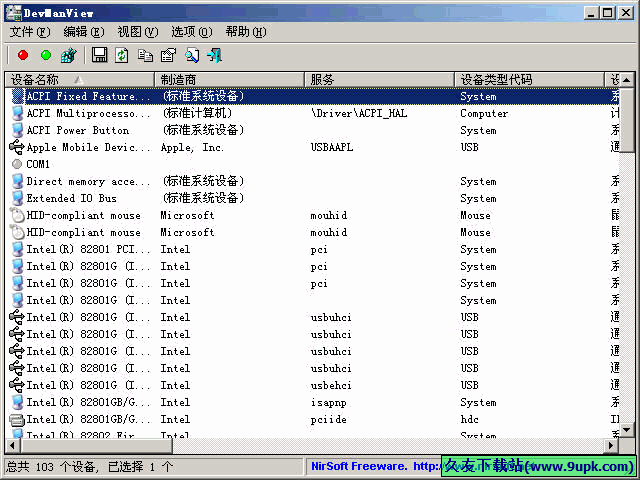The width and height of the screenshot is (640, 480).
Task: Click the red disable-device toolbar icon
Action: pos(23,55)
